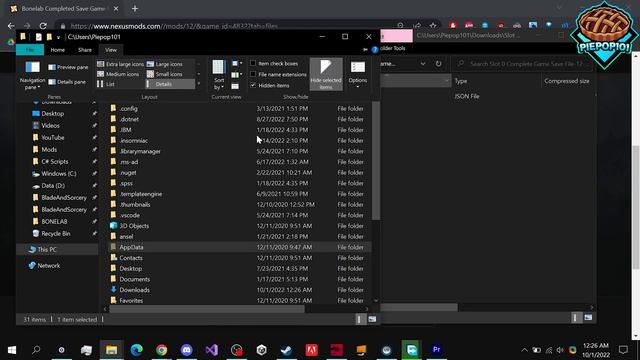This screenshot has width=640, height=360.
Task: Click the browser back arrow
Action: pos(11,26)
